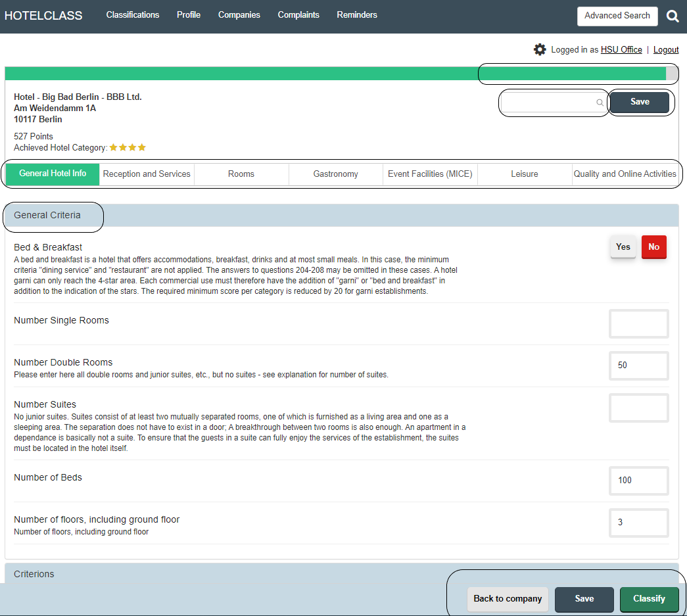Set Bed & Breakfast to No
Viewport: 687px width, 616px height.
click(653, 247)
